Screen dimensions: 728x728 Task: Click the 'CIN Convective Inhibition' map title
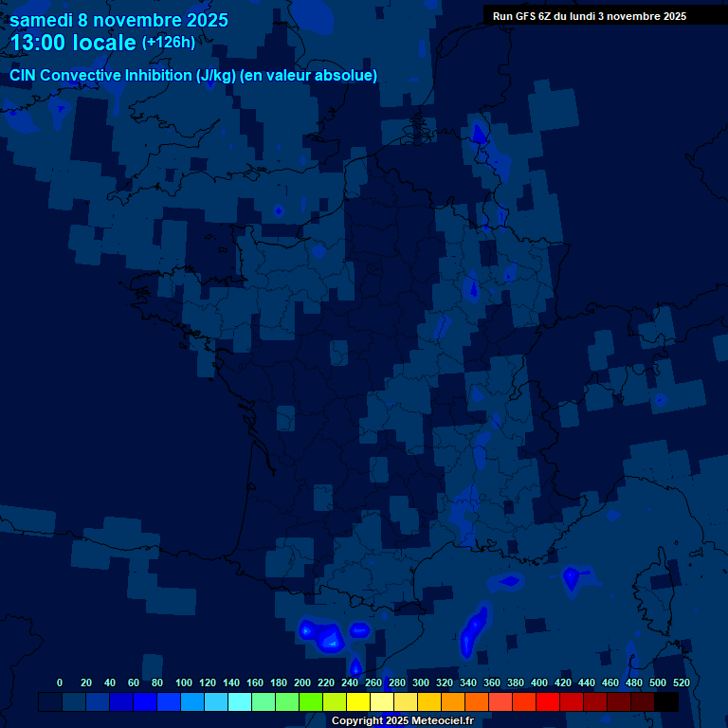(x=193, y=75)
